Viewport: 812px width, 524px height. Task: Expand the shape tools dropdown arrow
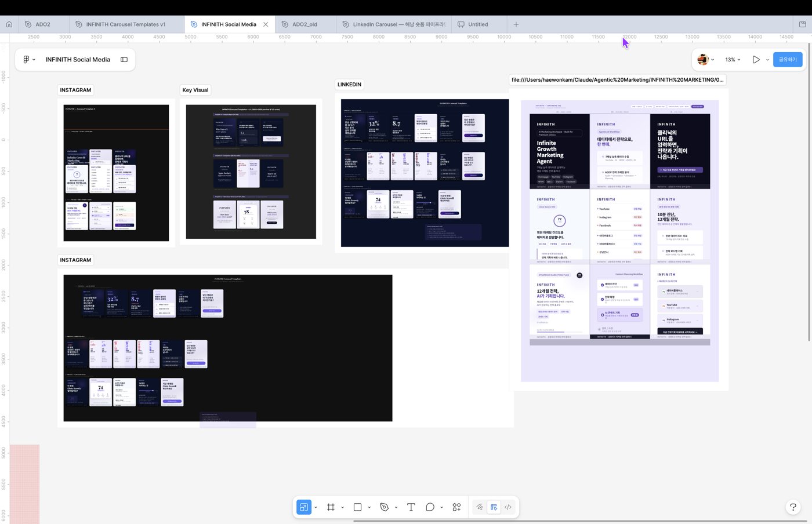[369, 508]
